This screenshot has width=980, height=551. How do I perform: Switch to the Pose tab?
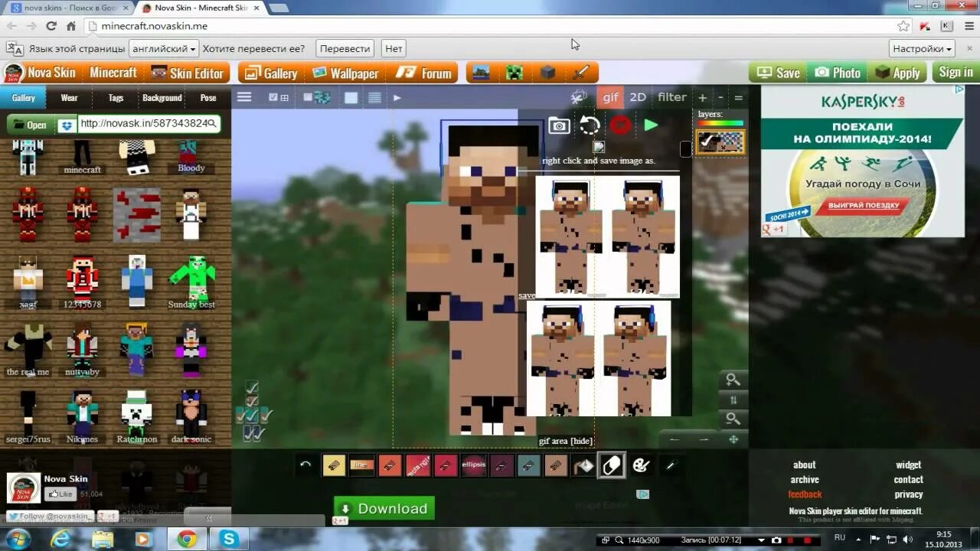tap(208, 97)
